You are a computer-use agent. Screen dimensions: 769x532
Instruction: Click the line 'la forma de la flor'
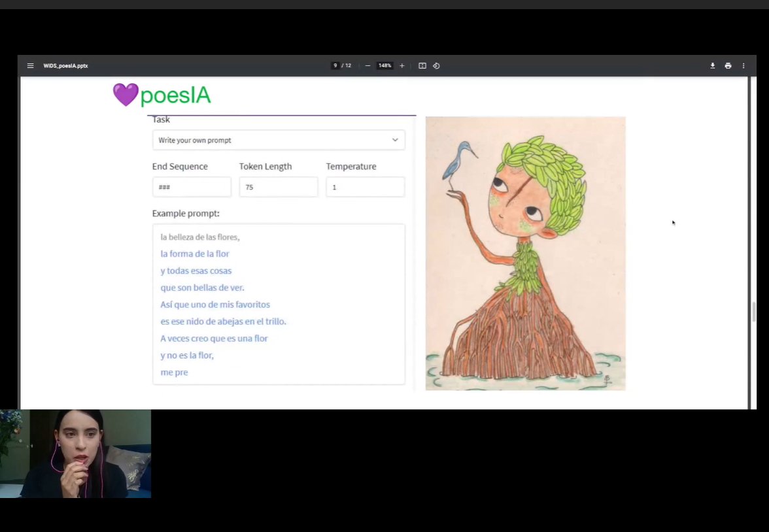tap(195, 254)
